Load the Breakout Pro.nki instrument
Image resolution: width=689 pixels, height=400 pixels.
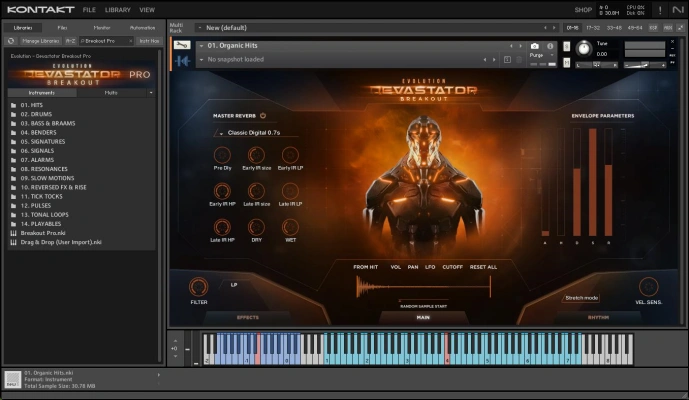(x=43, y=233)
